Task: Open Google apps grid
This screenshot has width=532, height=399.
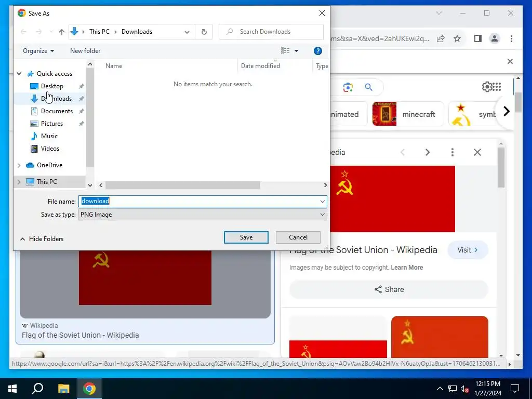Action: pos(497,87)
